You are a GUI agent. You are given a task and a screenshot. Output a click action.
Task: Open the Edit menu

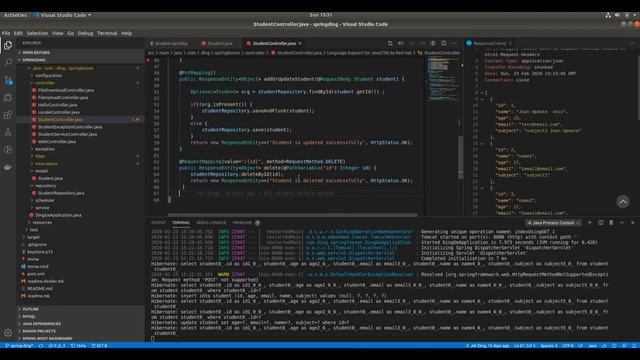click(x=18, y=33)
